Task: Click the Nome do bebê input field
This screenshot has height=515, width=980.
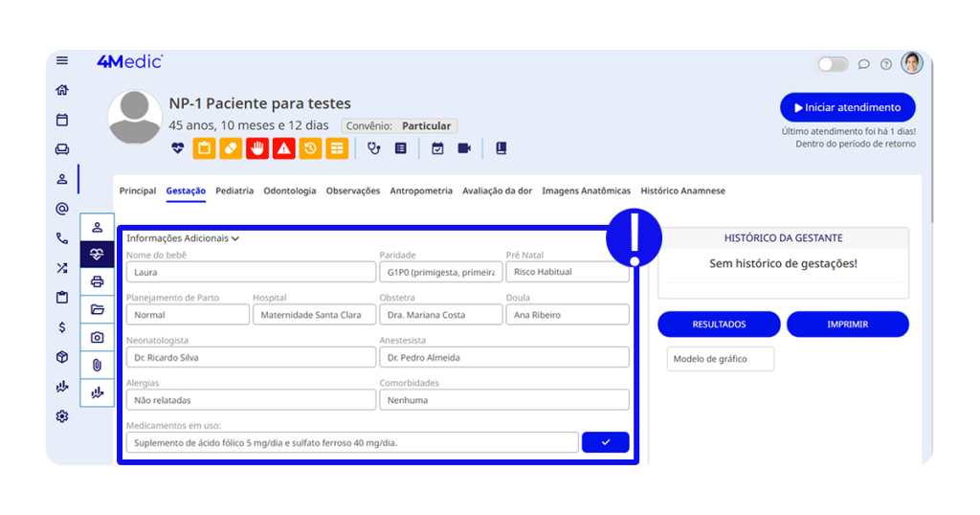Action: tap(251, 272)
